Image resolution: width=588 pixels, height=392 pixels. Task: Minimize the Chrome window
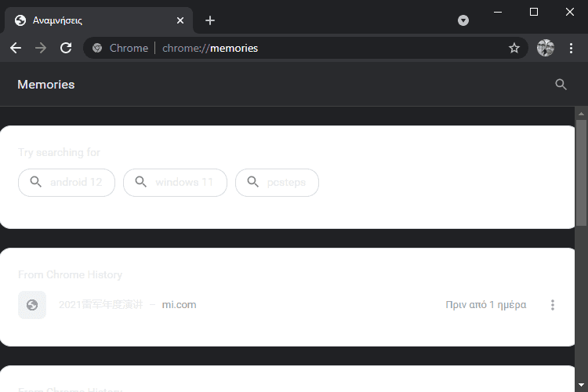tap(498, 12)
